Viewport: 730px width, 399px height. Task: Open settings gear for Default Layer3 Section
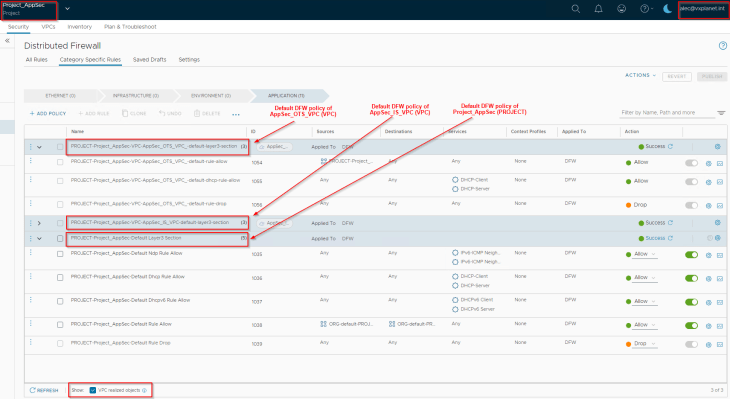[x=717, y=238]
